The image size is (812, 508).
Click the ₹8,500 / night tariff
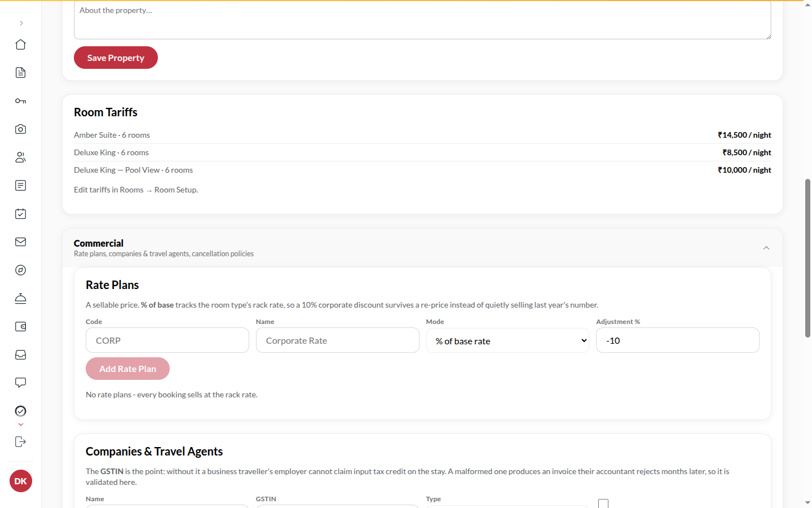pyautogui.click(x=747, y=152)
